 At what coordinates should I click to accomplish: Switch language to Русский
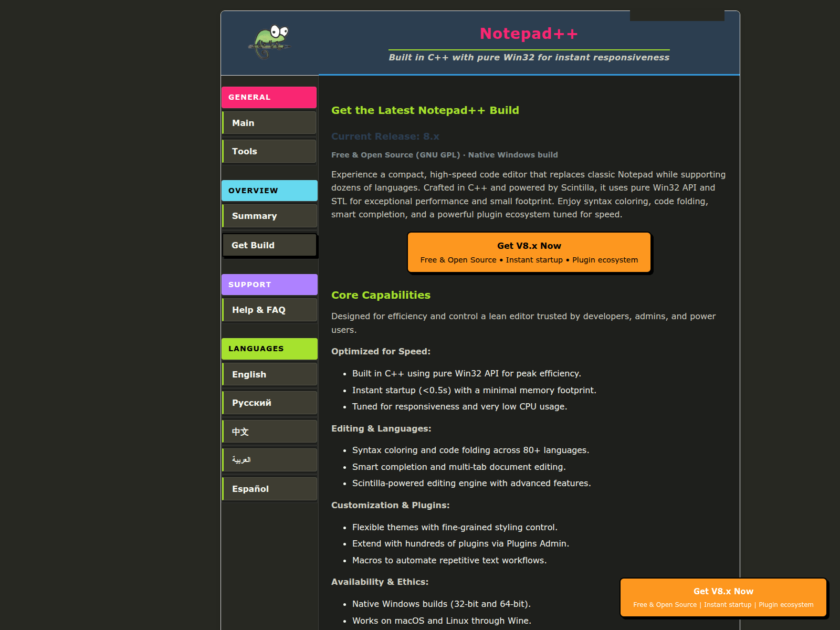(x=269, y=403)
